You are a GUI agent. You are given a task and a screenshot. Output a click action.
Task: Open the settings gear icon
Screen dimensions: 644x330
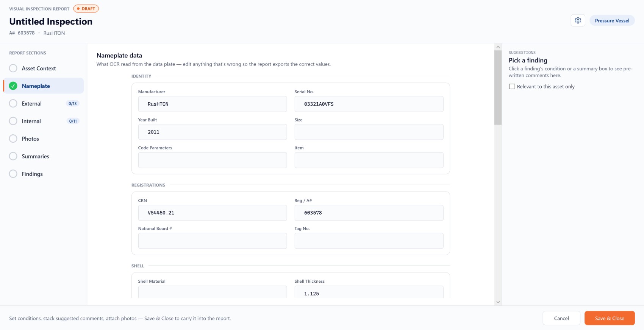click(578, 20)
